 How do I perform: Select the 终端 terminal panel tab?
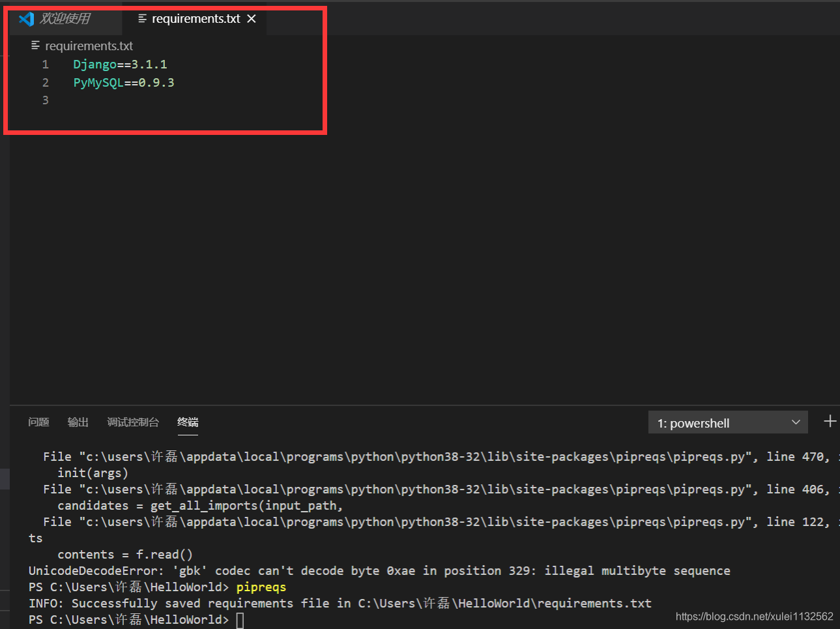(188, 422)
